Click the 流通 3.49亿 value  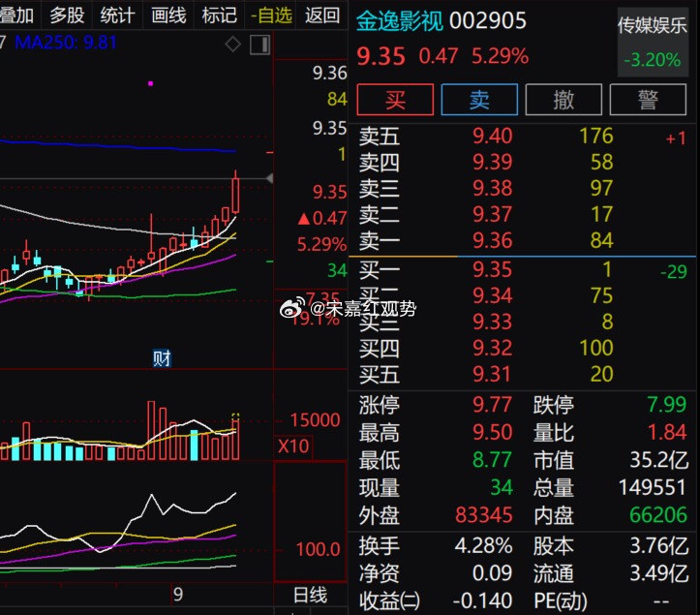coord(659,573)
